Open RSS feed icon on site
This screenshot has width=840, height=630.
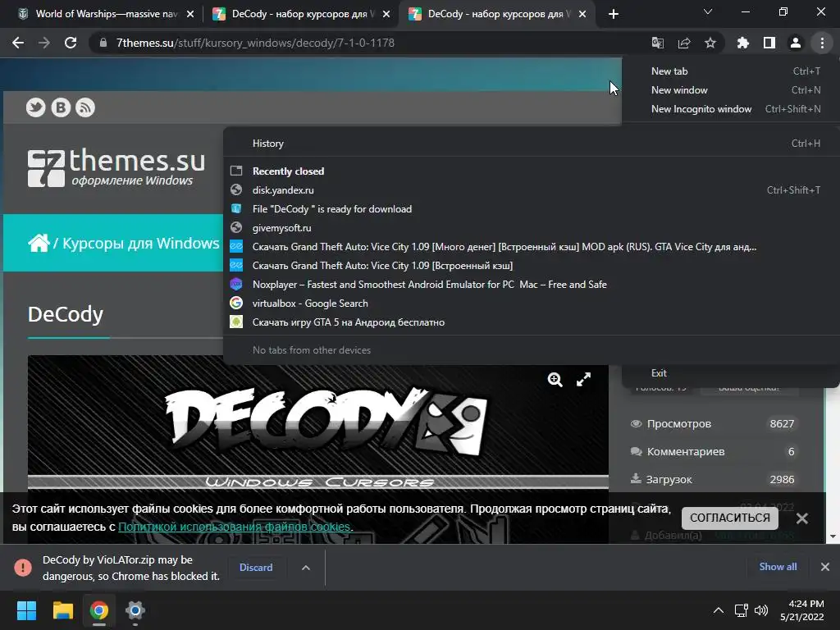(x=85, y=107)
